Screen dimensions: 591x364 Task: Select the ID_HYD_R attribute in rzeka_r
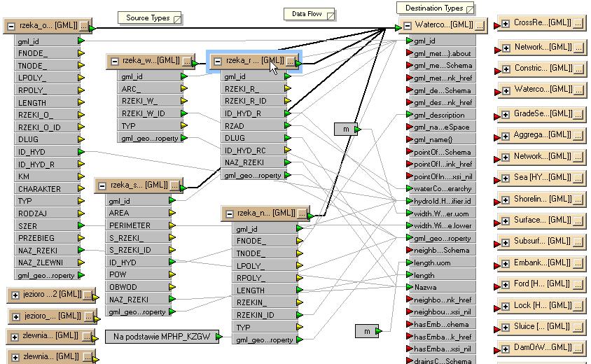pyautogui.click(x=253, y=113)
